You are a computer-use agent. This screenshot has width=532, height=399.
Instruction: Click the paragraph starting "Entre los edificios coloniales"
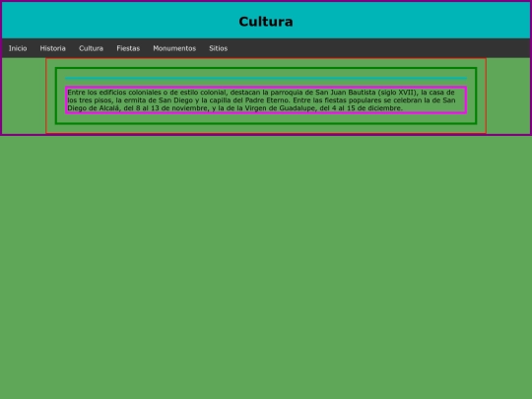point(266,100)
